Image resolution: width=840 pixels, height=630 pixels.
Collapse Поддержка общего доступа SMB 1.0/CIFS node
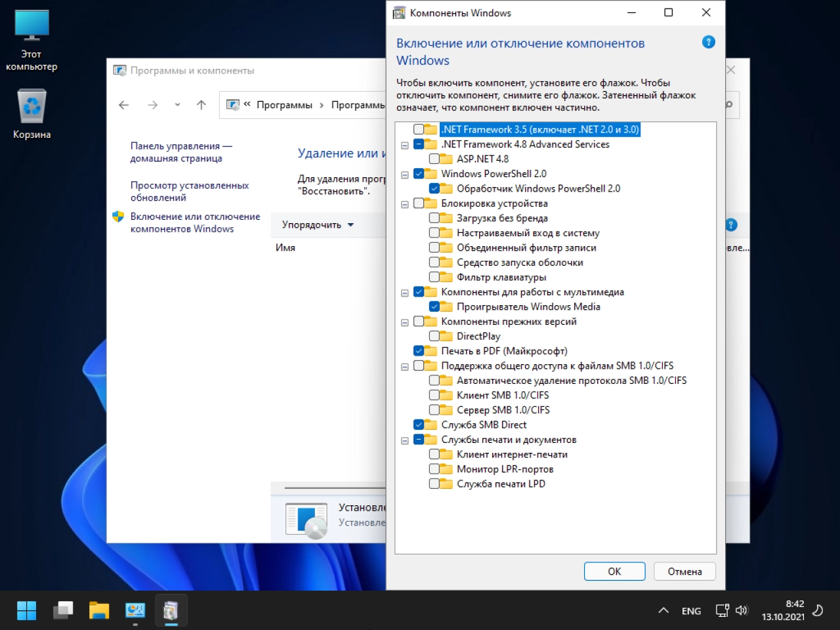[x=405, y=367]
